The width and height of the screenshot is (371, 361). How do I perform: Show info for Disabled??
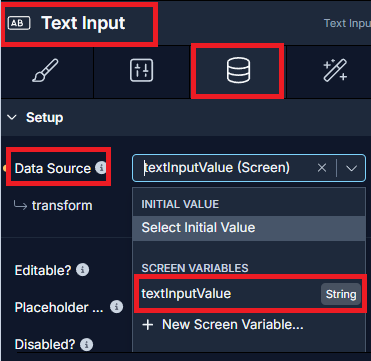[86, 344]
